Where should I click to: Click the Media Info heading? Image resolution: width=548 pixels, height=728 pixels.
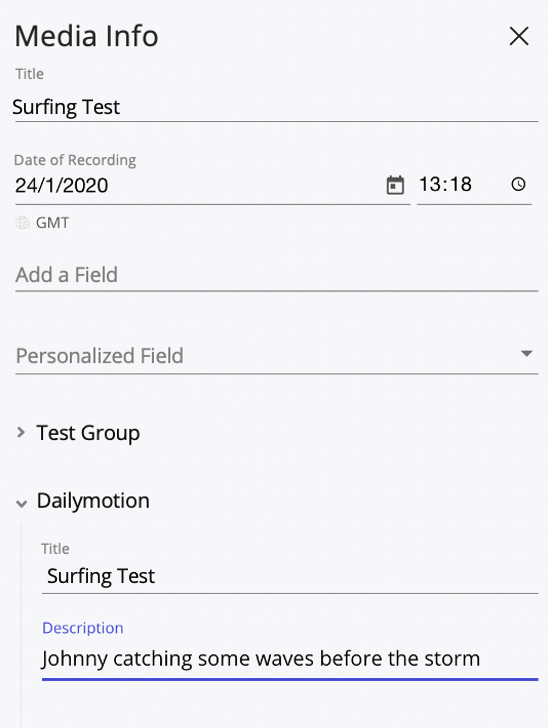tap(86, 36)
